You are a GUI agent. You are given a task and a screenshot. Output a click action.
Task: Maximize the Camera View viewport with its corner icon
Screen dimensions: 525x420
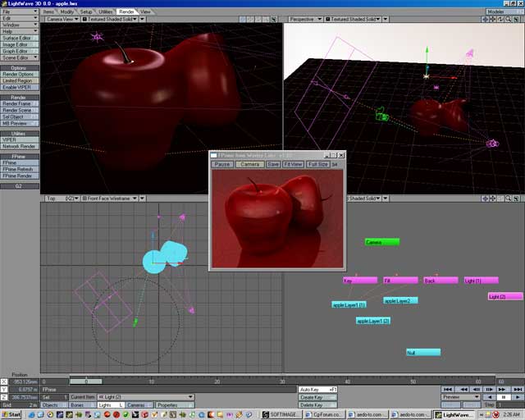point(274,20)
